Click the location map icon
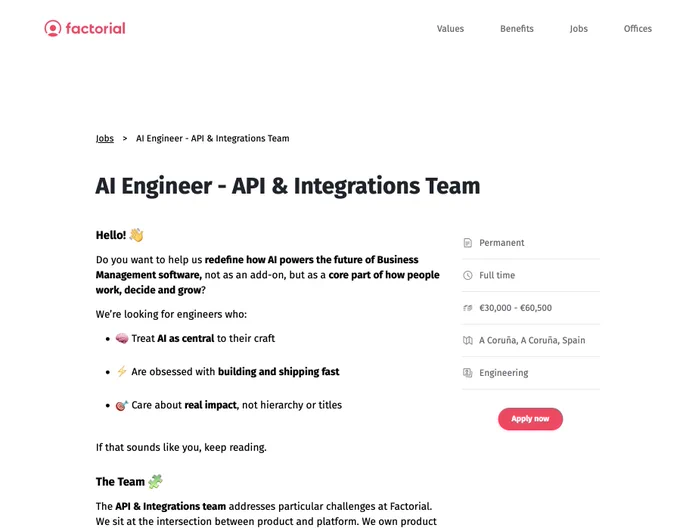This screenshot has height=531, width=680. pyautogui.click(x=468, y=341)
